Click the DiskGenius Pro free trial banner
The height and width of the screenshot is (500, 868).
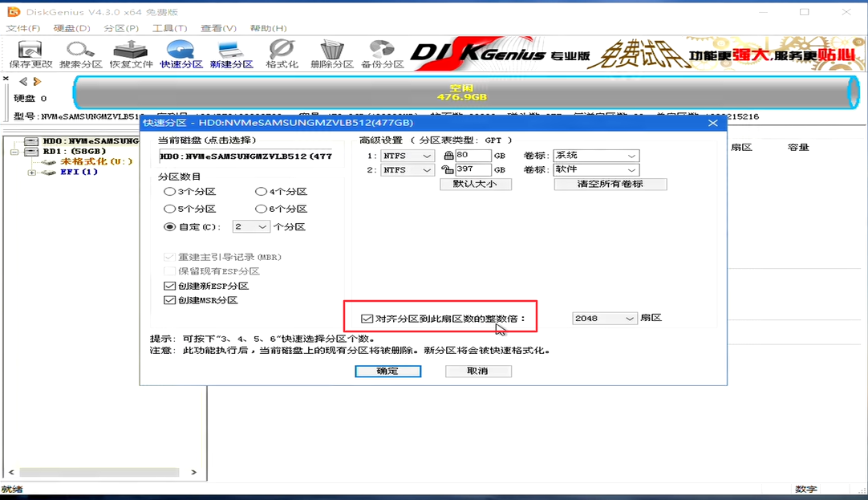tap(636, 54)
